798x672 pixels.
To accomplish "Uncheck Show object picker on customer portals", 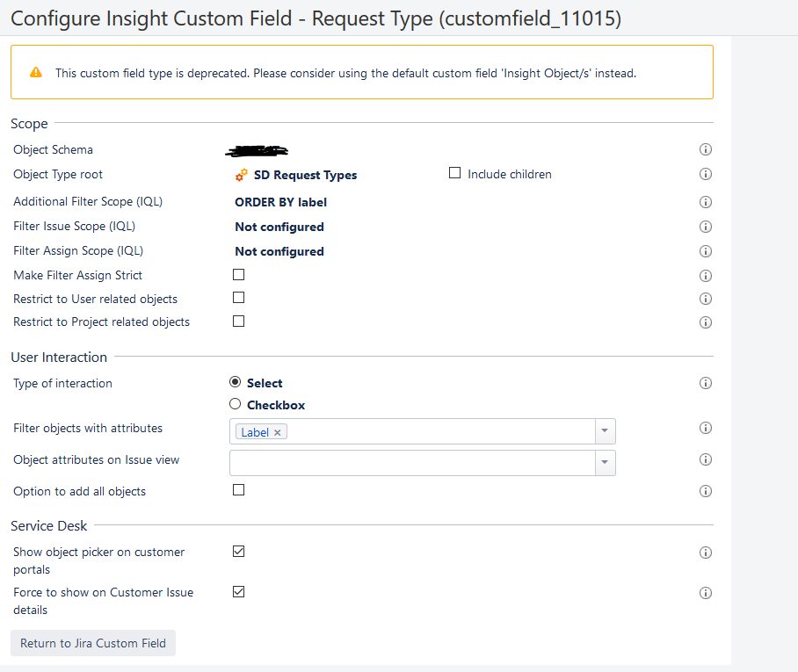I will (239, 552).
